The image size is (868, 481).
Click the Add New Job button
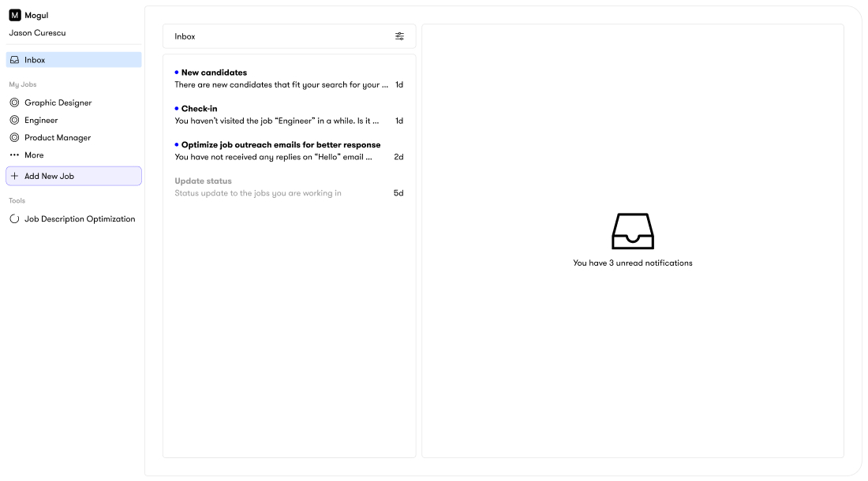coord(73,175)
